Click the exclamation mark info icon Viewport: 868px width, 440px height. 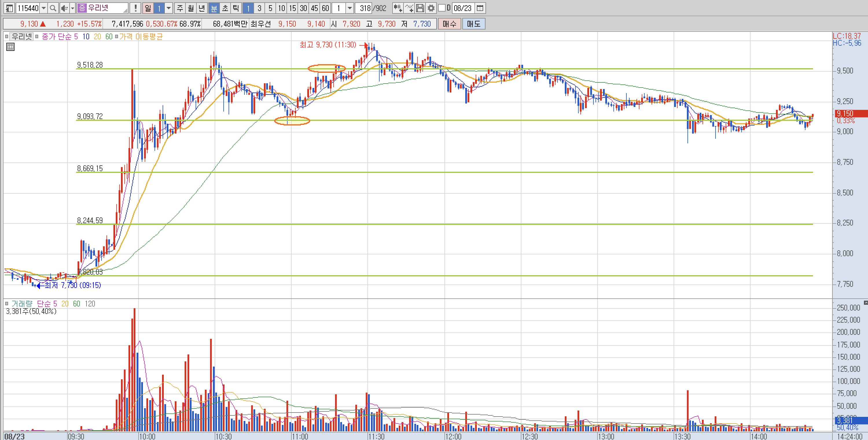(135, 8)
